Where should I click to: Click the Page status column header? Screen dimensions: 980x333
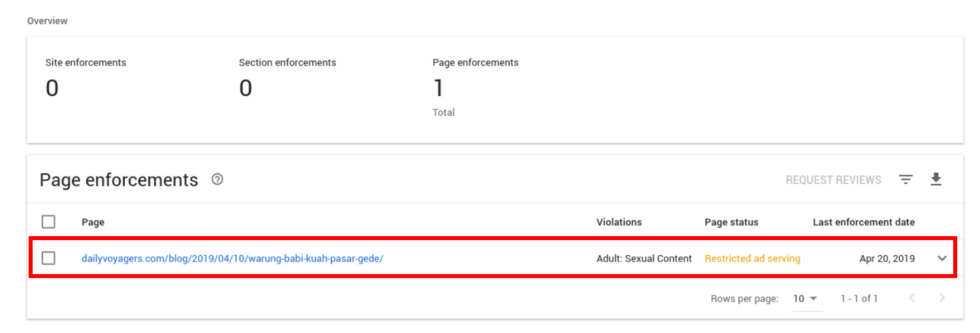[x=732, y=222]
